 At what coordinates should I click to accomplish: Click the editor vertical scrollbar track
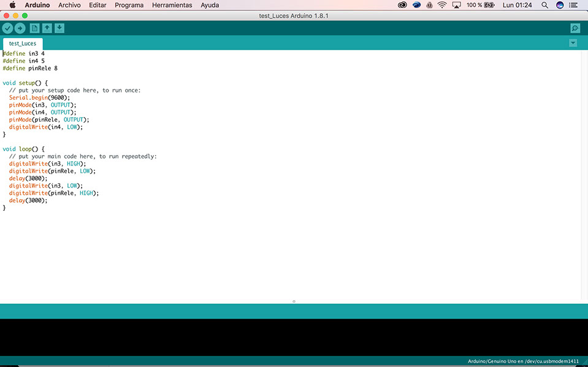click(x=584, y=176)
